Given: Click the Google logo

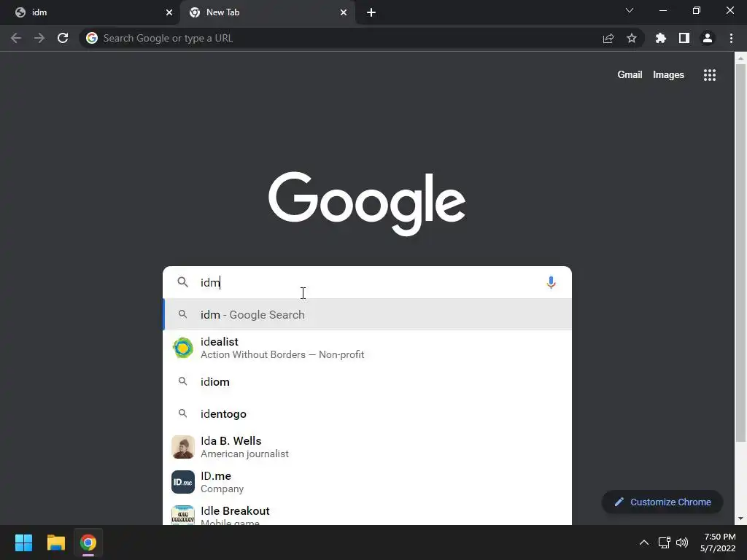Looking at the screenshot, I should tap(367, 203).
